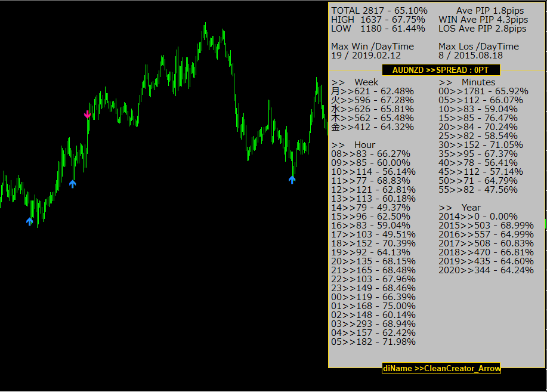Click the diName >>CleanCreator_Arrow label
This screenshot has width=547, height=392.
coord(441,368)
